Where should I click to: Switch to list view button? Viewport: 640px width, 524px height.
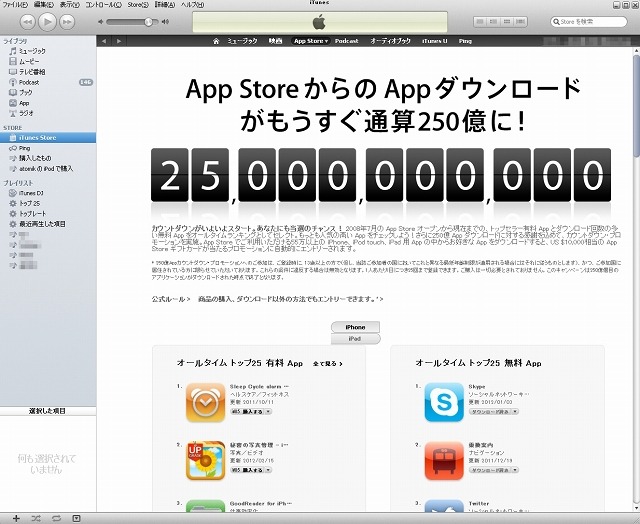click(480, 22)
